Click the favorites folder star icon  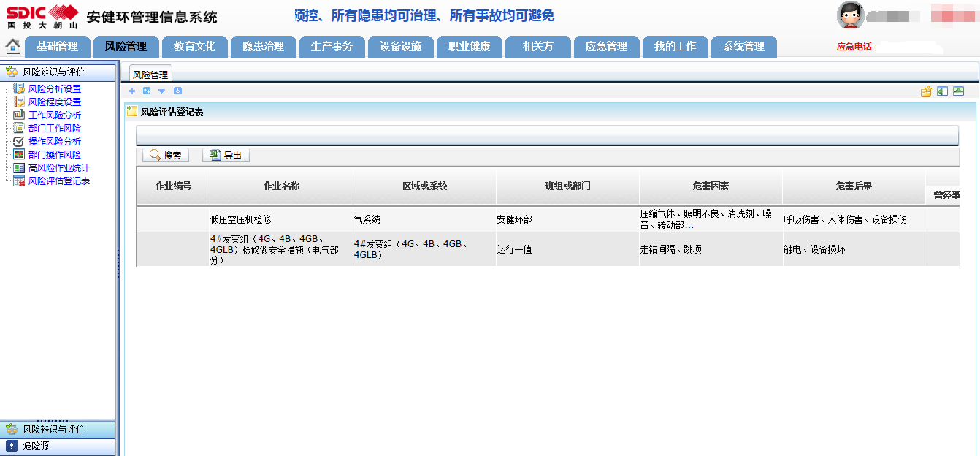pos(926,91)
